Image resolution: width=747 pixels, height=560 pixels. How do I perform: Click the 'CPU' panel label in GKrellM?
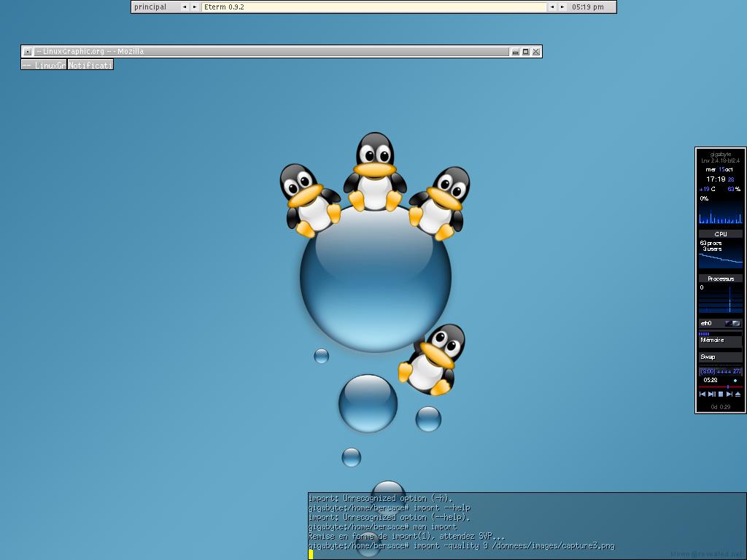point(720,234)
